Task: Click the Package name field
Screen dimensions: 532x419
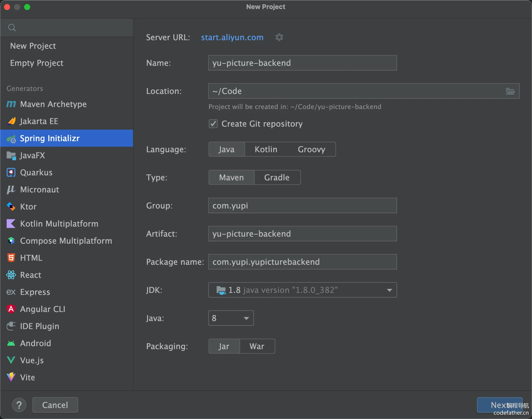Action: pos(302,262)
